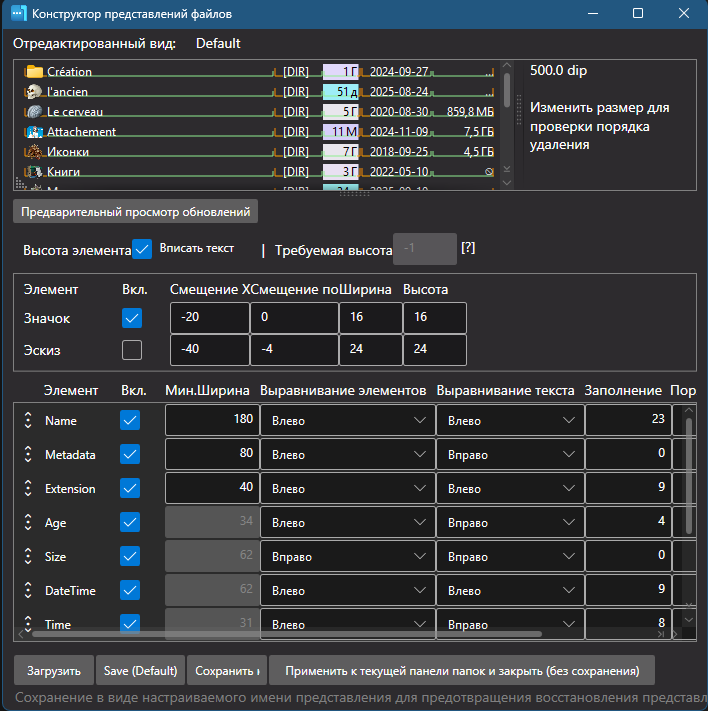Click the reorder handle for Name row
708x711 pixels.
pyautogui.click(x=28, y=421)
